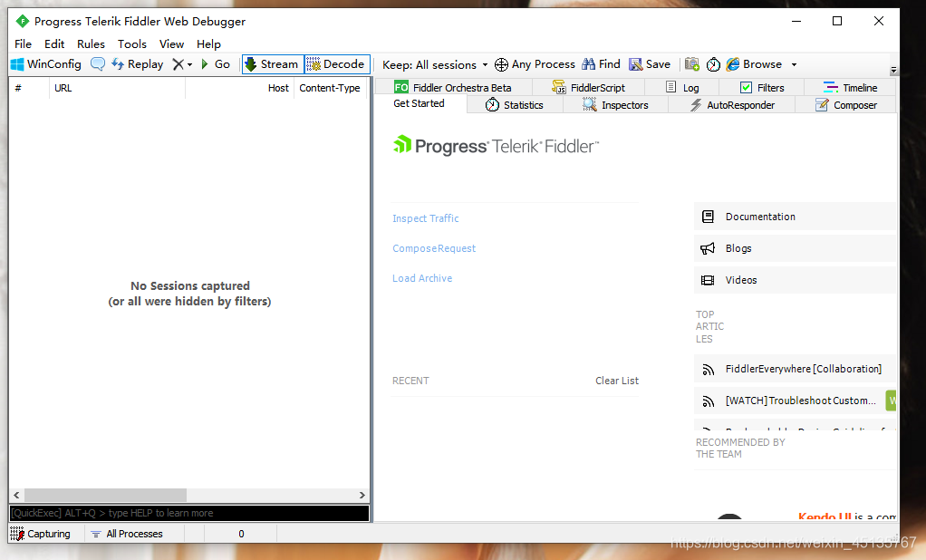Open the Help menu
Screen dimensions: 926x560
pyautogui.click(x=208, y=44)
